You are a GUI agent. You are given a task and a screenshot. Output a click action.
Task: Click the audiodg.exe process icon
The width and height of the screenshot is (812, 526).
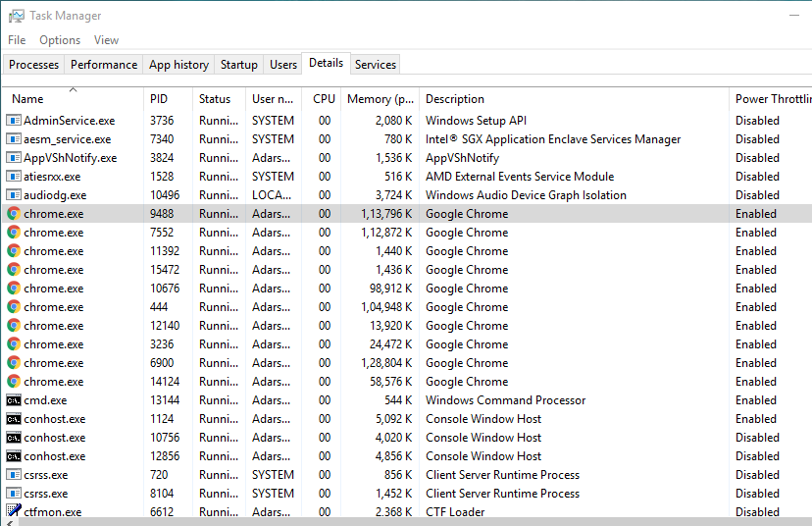click(x=14, y=195)
